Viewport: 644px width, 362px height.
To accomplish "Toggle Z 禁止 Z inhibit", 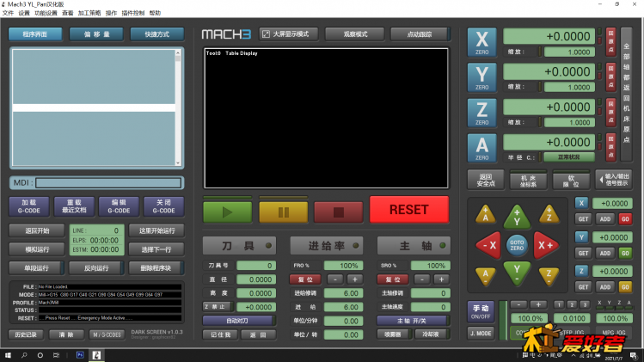I will [218, 307].
